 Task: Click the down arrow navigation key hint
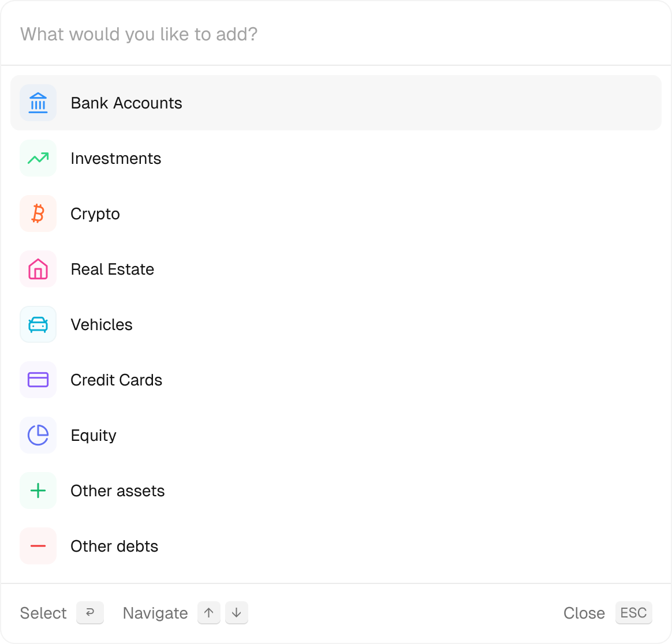coord(236,613)
